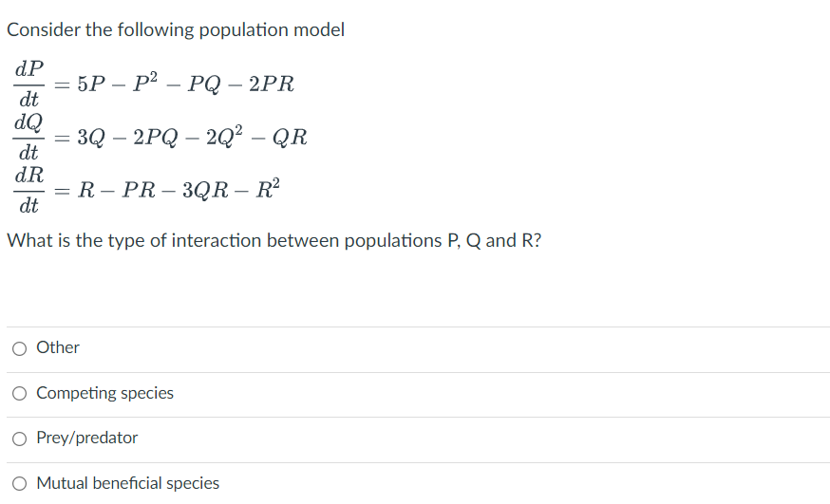Click the 2PR term in first equation
Image resolution: width=830 pixels, height=504 pixels.
click(x=272, y=84)
